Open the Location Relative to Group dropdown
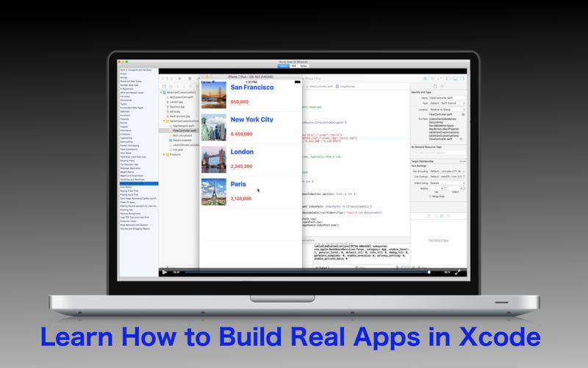Image resolution: width=588 pixels, height=368 pixels. [447, 109]
